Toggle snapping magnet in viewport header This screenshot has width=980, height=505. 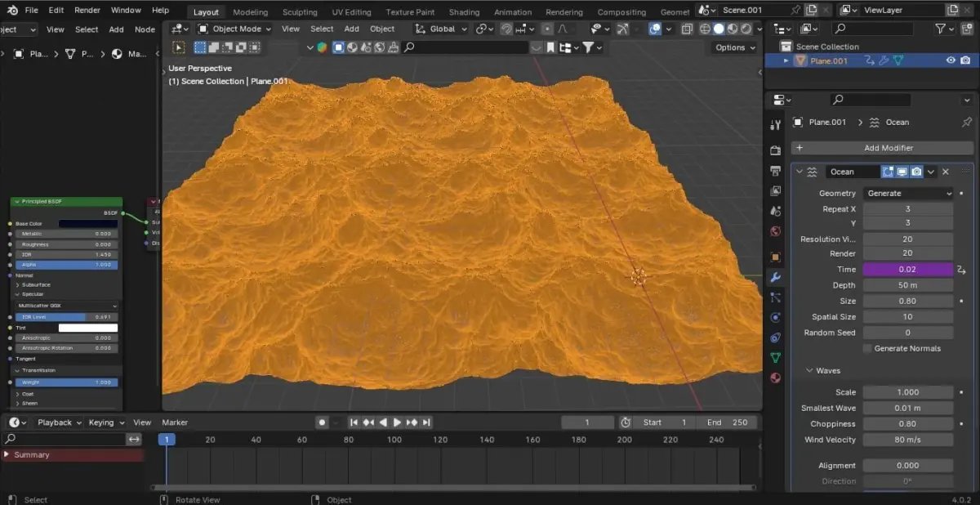coord(506,29)
